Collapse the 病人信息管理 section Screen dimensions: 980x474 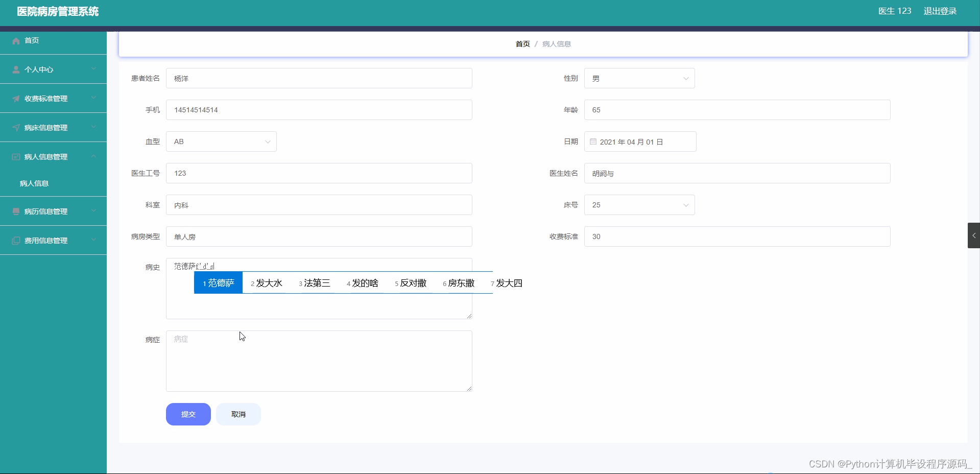93,156
